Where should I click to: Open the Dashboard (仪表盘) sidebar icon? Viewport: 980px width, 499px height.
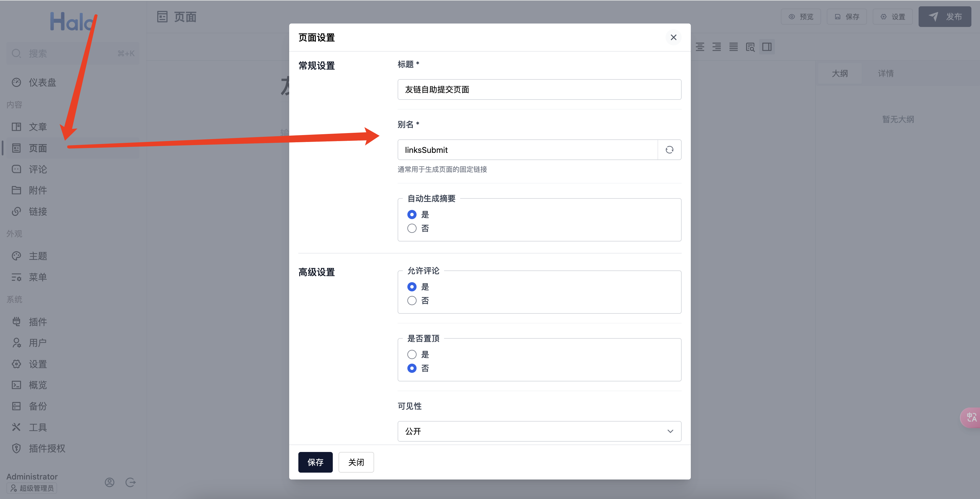pyautogui.click(x=16, y=82)
